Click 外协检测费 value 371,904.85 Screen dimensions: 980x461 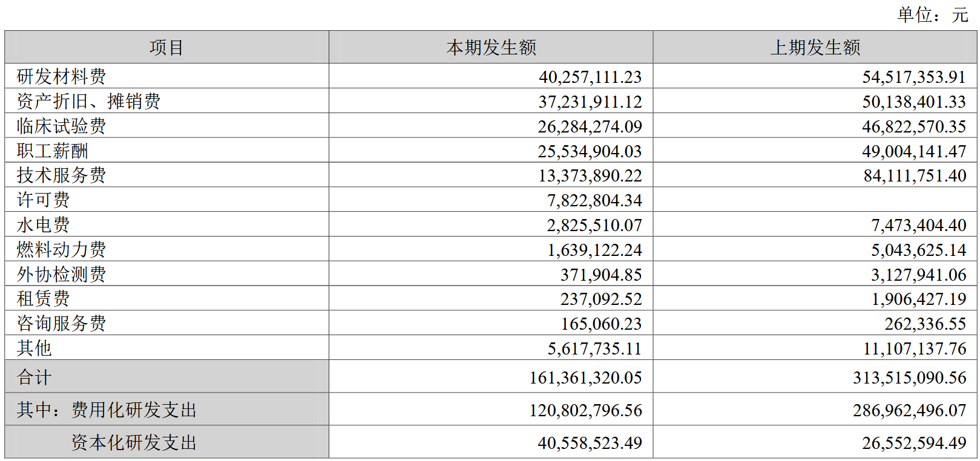click(x=600, y=275)
